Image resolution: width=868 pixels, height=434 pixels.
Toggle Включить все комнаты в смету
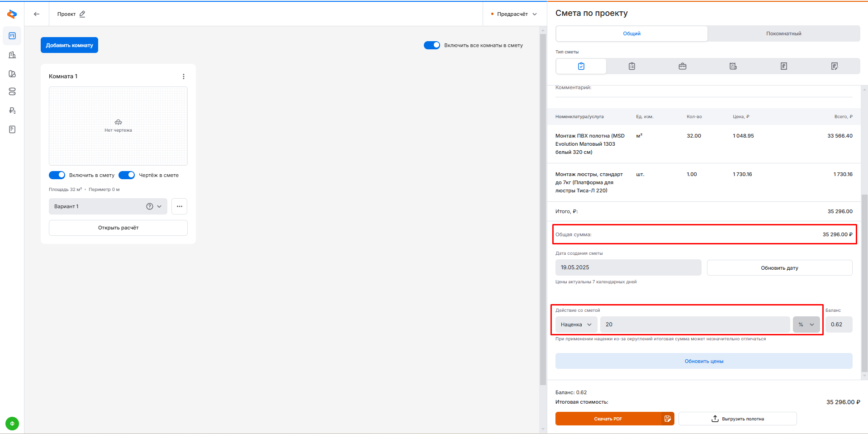pos(432,45)
